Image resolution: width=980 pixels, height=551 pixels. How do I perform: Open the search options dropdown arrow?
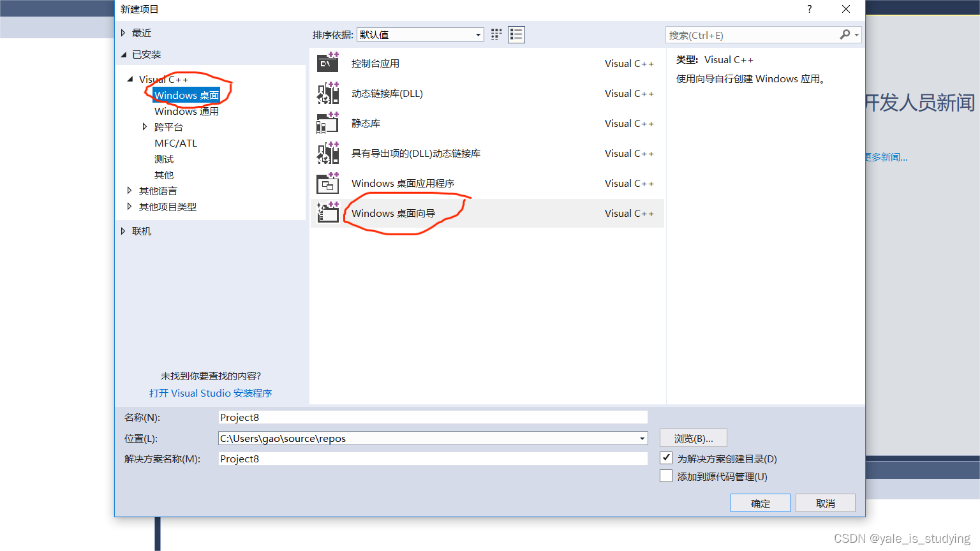[x=857, y=35]
